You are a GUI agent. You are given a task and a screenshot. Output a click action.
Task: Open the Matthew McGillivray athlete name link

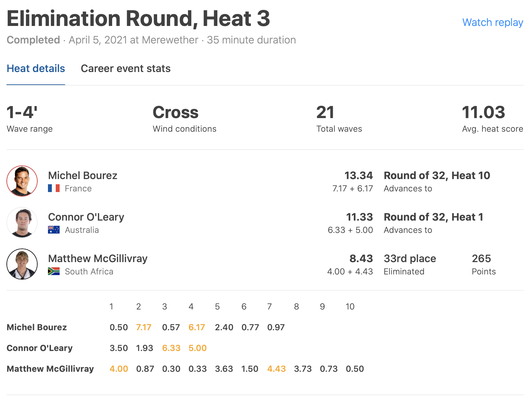pos(98,259)
